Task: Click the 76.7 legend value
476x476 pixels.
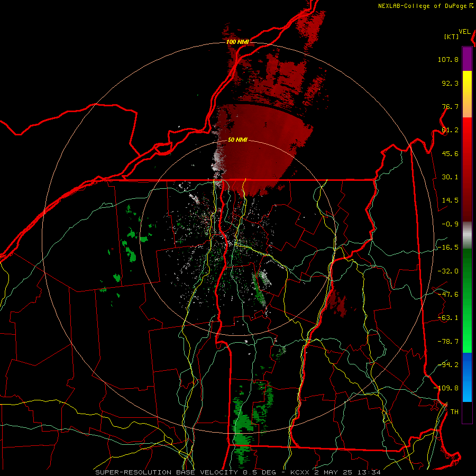Action: [x=450, y=106]
